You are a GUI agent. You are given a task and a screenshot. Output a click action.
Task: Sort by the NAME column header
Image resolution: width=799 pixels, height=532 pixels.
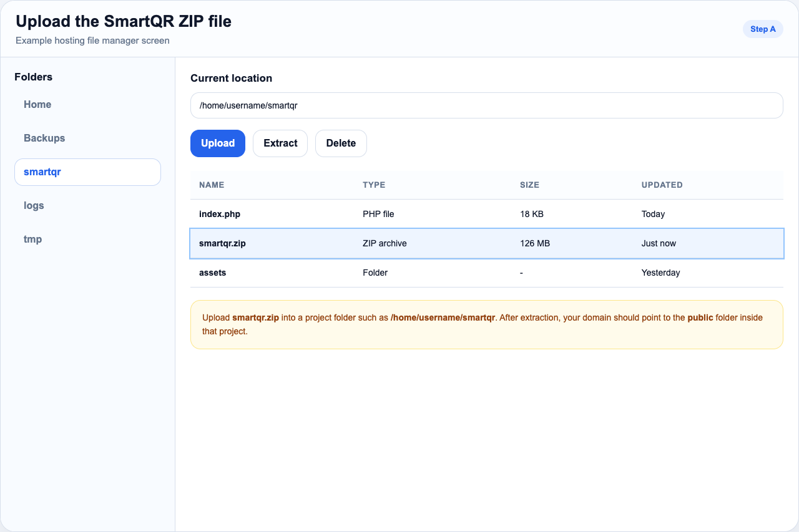212,185
